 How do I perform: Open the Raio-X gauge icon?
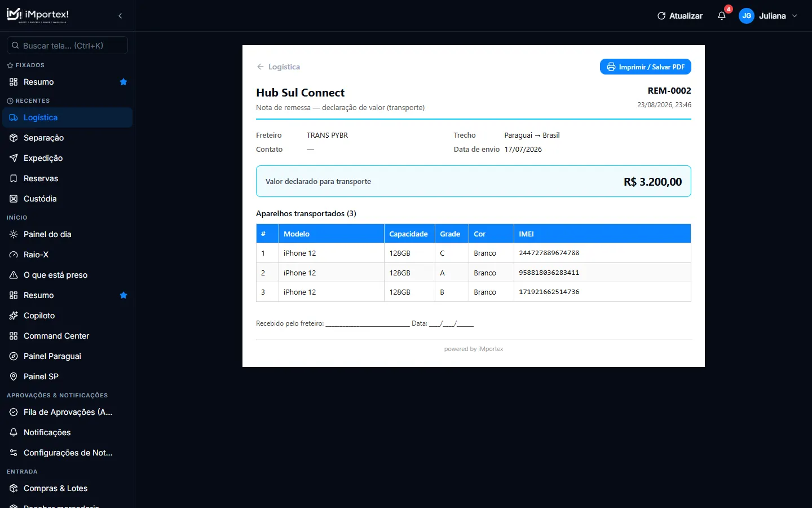[14, 255]
